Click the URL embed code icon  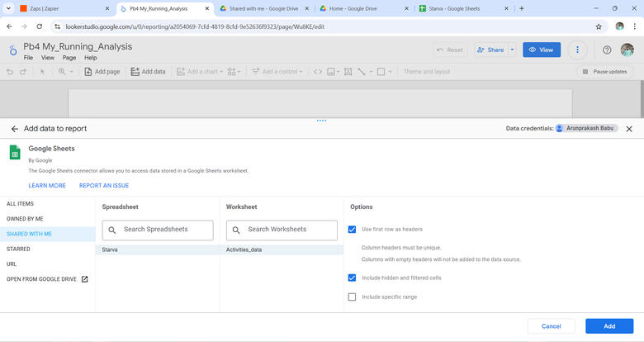coord(318,72)
